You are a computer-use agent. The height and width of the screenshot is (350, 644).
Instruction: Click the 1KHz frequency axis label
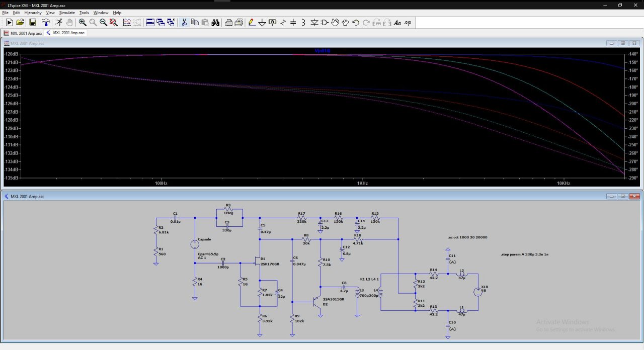click(x=362, y=184)
